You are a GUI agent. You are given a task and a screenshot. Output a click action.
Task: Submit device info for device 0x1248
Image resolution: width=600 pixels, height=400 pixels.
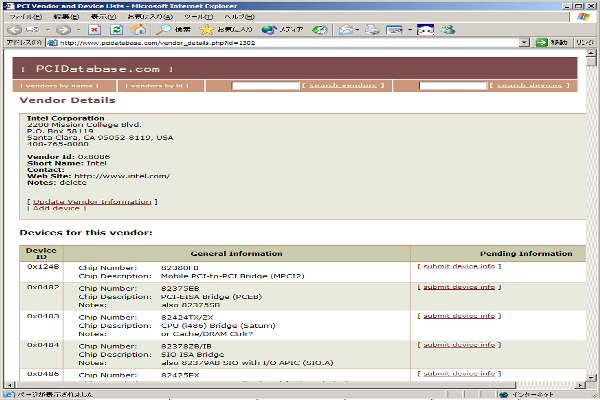(x=459, y=266)
